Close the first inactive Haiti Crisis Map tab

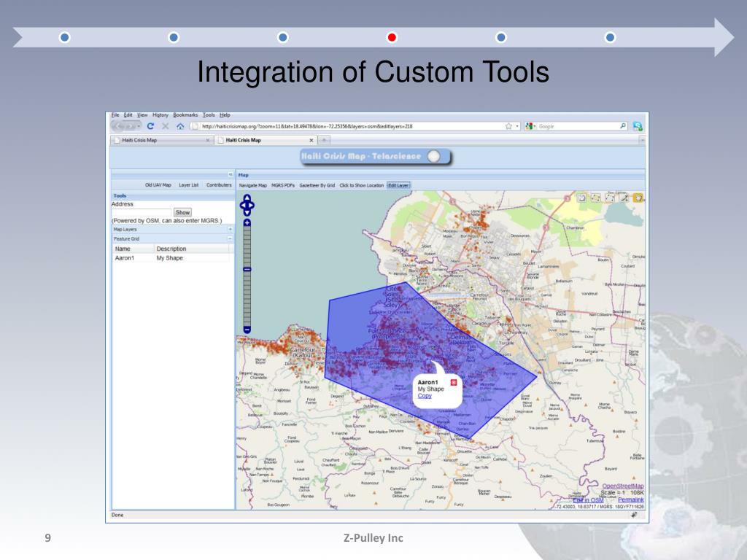pos(208,140)
